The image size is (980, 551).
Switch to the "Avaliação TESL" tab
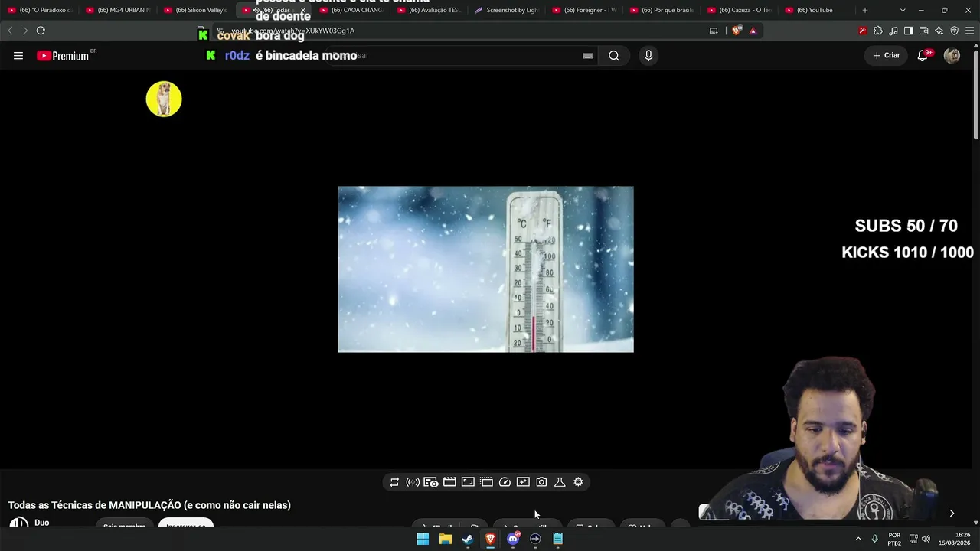(430, 10)
